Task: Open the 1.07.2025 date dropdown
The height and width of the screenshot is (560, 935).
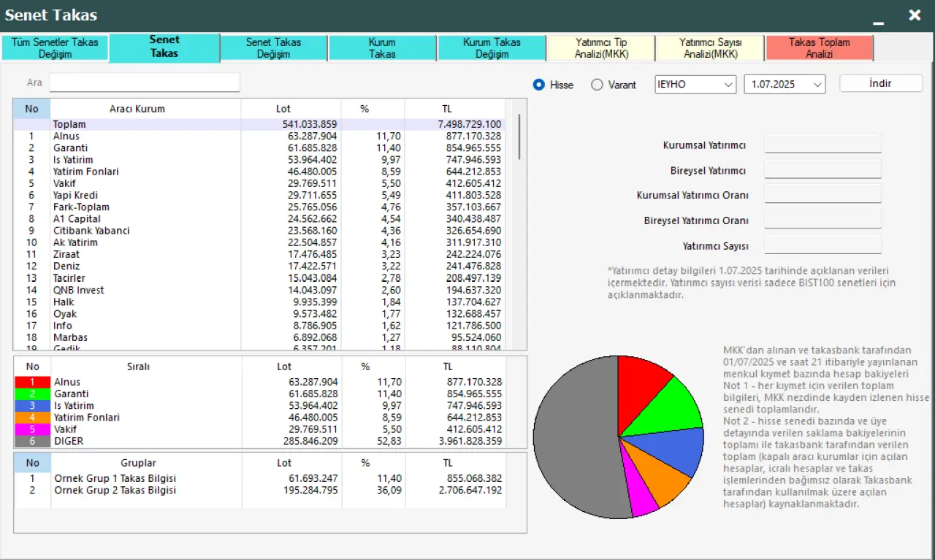Action: 784,84
